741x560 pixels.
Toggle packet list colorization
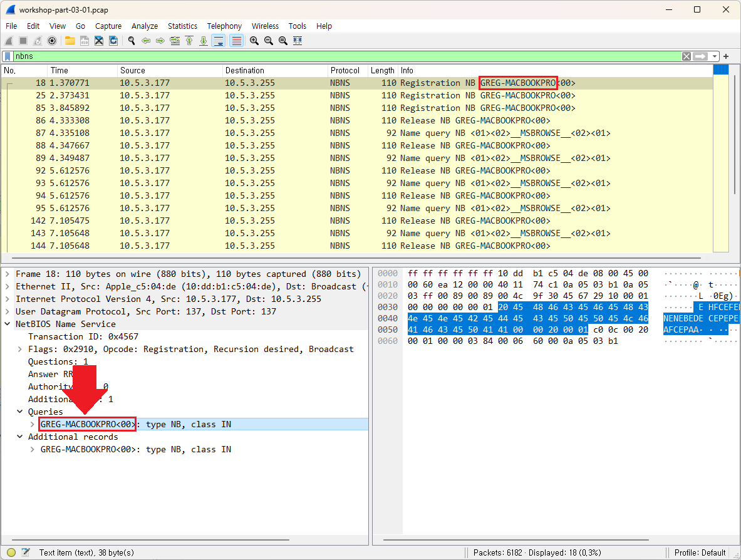237,41
